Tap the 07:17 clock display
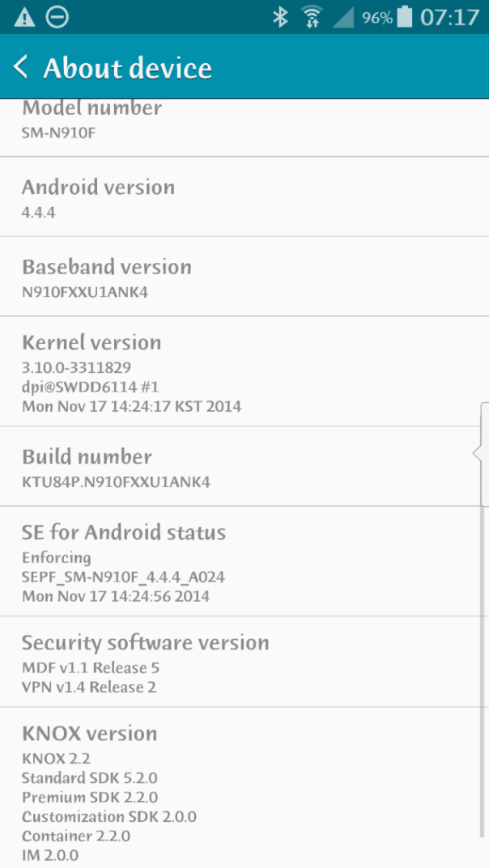Image resolution: width=489 pixels, height=868 pixels. click(x=450, y=17)
